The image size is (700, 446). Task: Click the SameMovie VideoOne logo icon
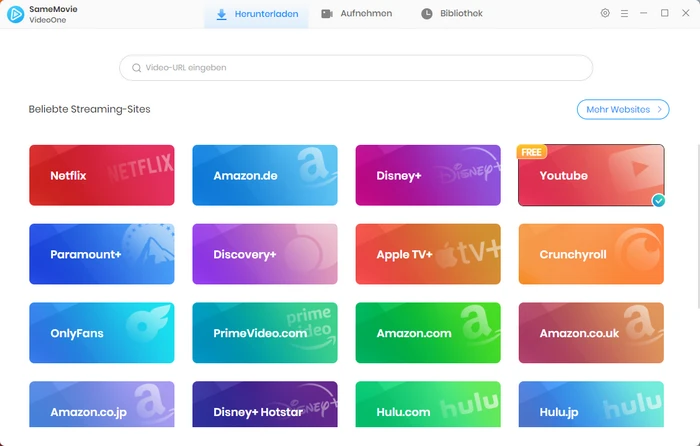[x=16, y=14]
